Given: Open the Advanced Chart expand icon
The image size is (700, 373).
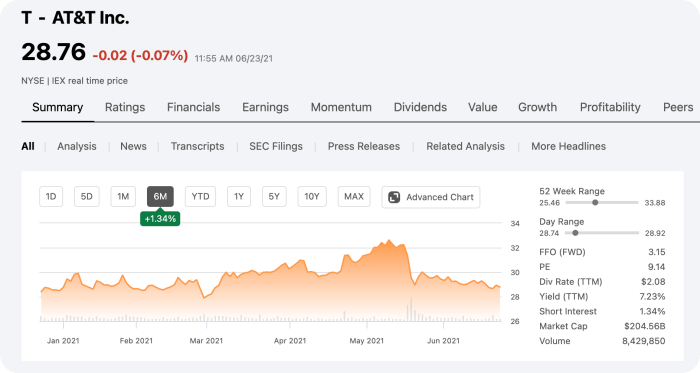Looking at the screenshot, I should tap(394, 197).
